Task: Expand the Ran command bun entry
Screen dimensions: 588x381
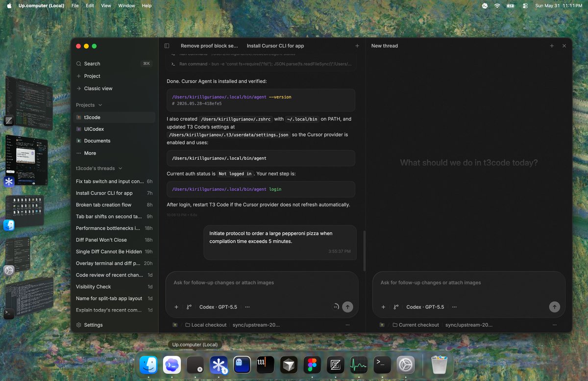Action: click(x=262, y=64)
